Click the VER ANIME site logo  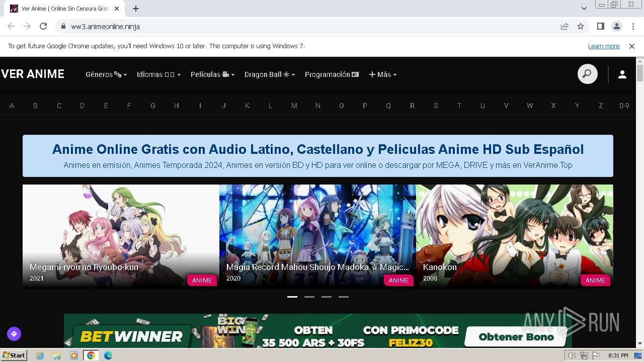[33, 74]
